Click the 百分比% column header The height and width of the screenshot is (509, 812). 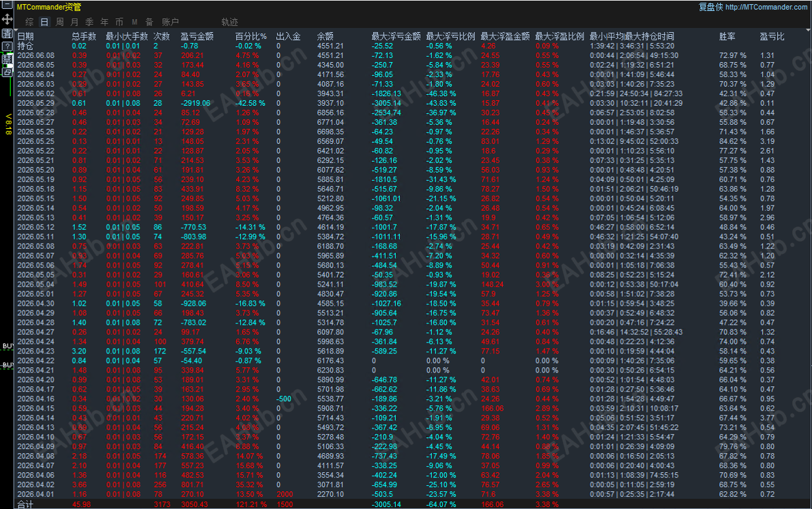click(x=251, y=36)
